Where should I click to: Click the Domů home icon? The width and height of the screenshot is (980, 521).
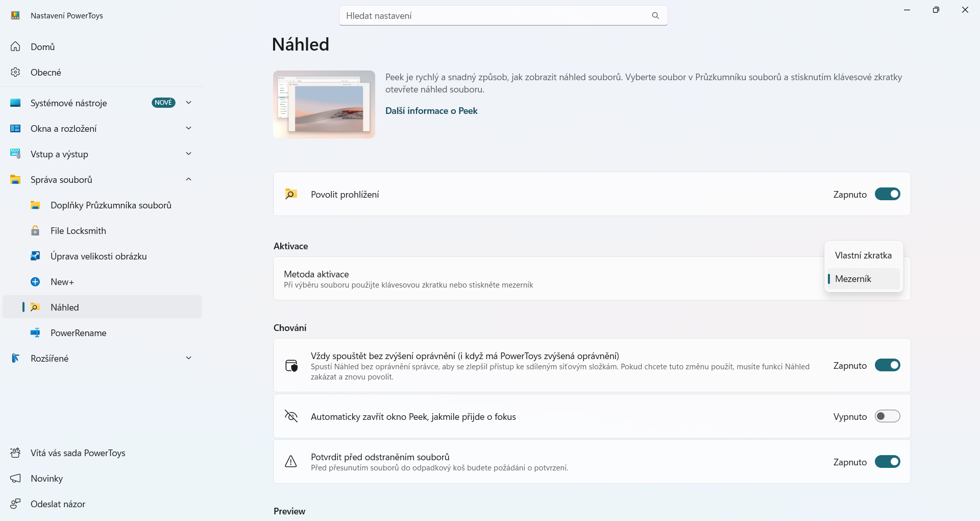(x=15, y=47)
